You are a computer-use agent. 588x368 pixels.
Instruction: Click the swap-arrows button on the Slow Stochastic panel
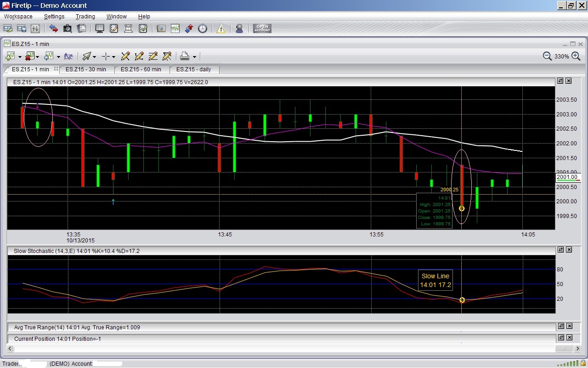point(560,250)
